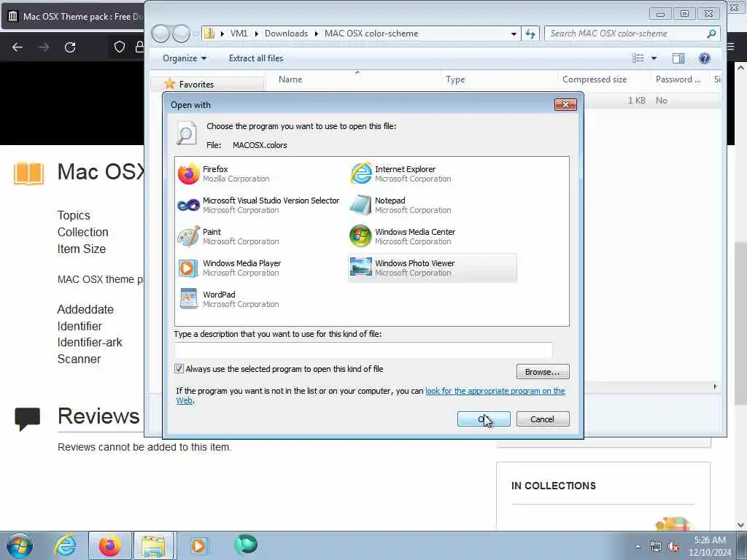Screen dimensions: 747x560
Task: Confirm the Open with dialog with OK
Action: pos(484,419)
